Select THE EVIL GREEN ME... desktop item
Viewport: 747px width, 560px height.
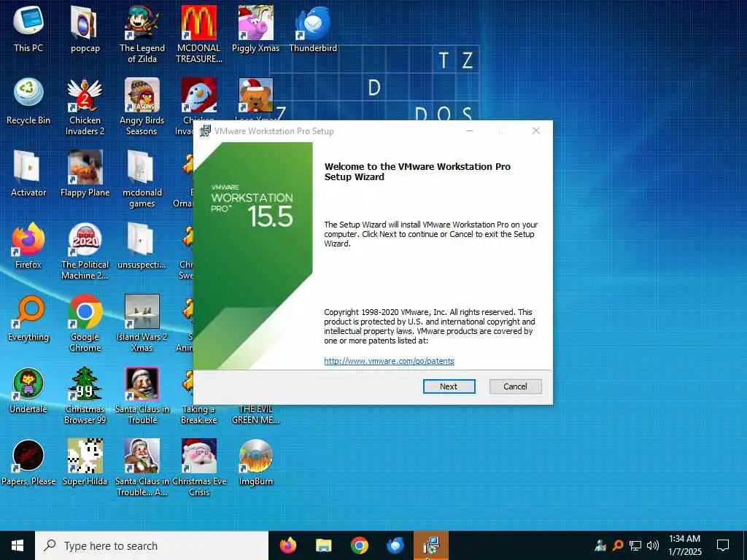pyautogui.click(x=256, y=414)
